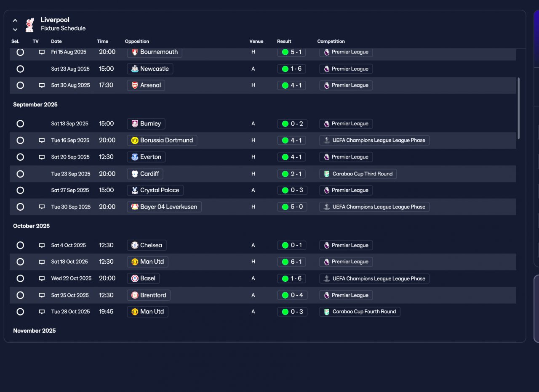This screenshot has height=392, width=539.
Task: Open Champions League competition on Dortmund row
Action: (x=374, y=140)
